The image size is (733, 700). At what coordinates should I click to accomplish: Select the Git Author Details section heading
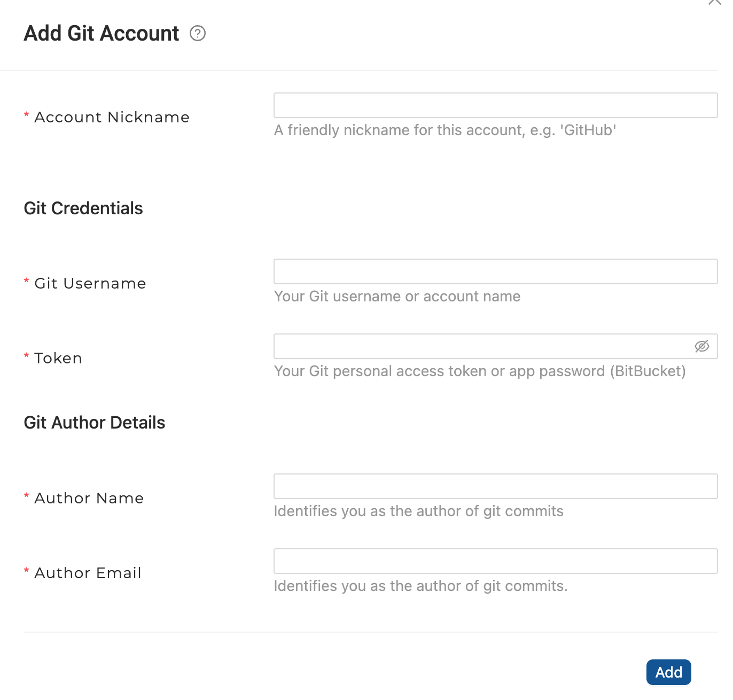[95, 423]
